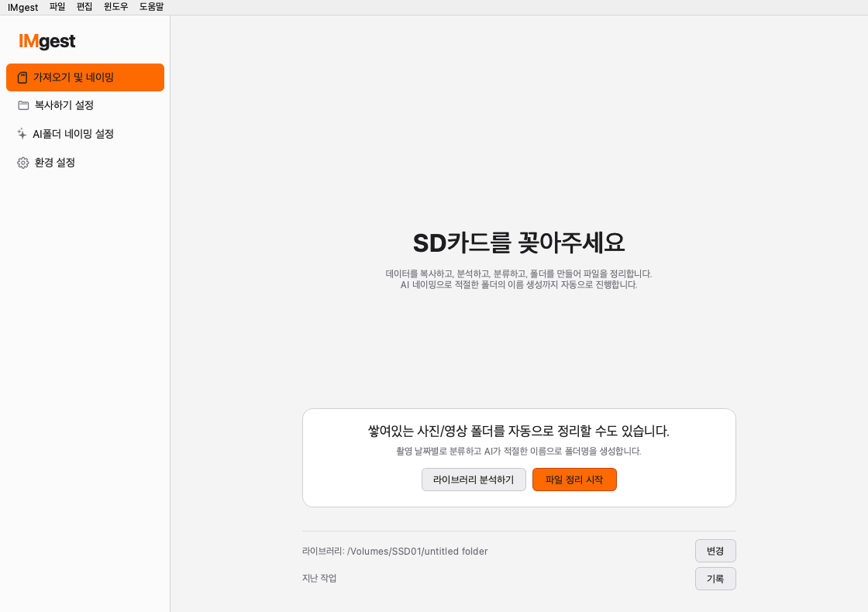Go to AI폴더 네이밍 설정
The image size is (868, 612).
click(85, 134)
